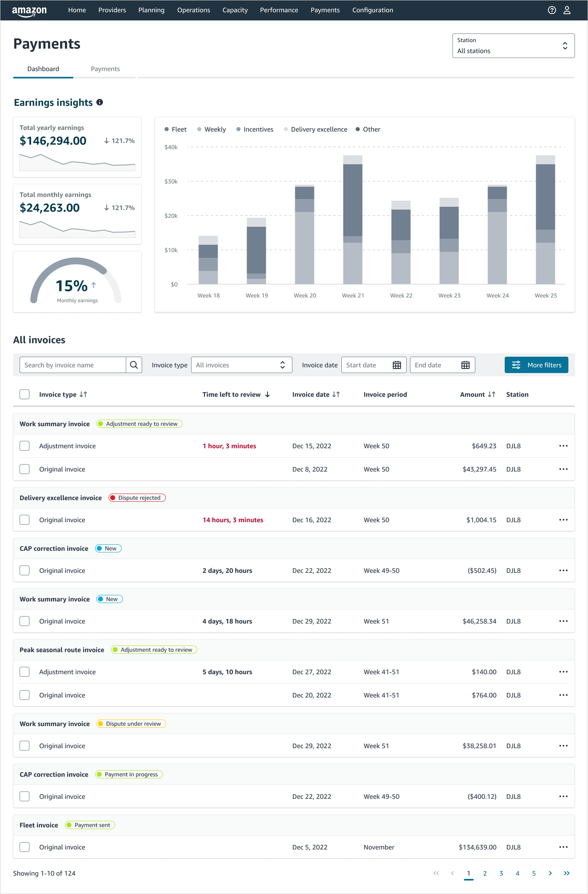Check the $764.00 Original invoice checkbox
Screen dimensions: 588x894
coord(24,695)
